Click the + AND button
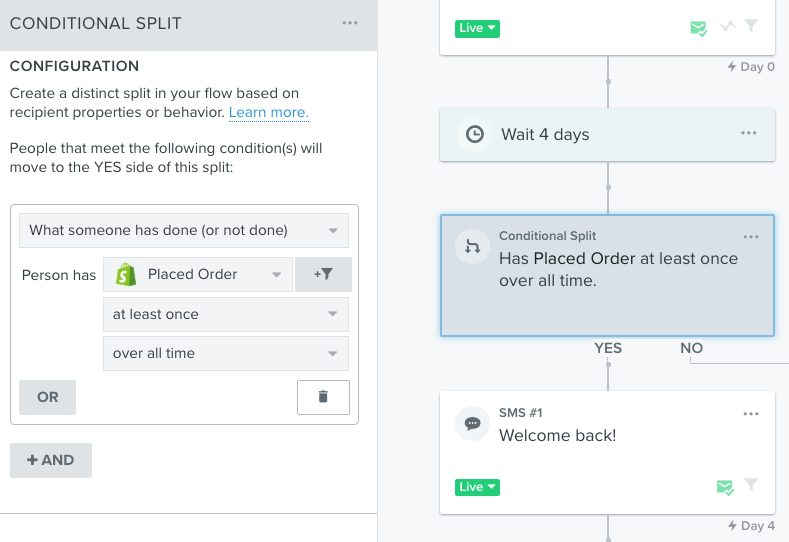The width and height of the screenshot is (789, 542). (51, 460)
